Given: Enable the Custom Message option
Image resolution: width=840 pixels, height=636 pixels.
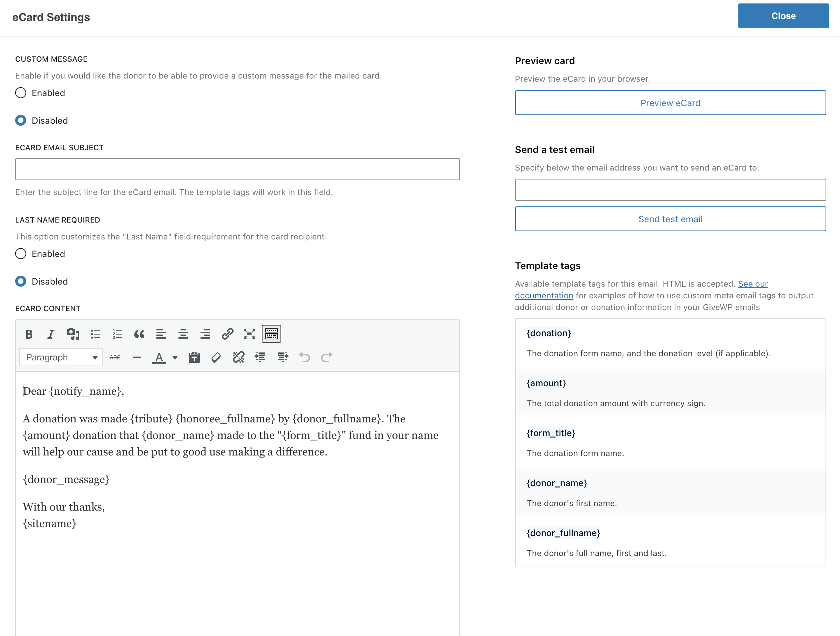Looking at the screenshot, I should [x=21, y=93].
